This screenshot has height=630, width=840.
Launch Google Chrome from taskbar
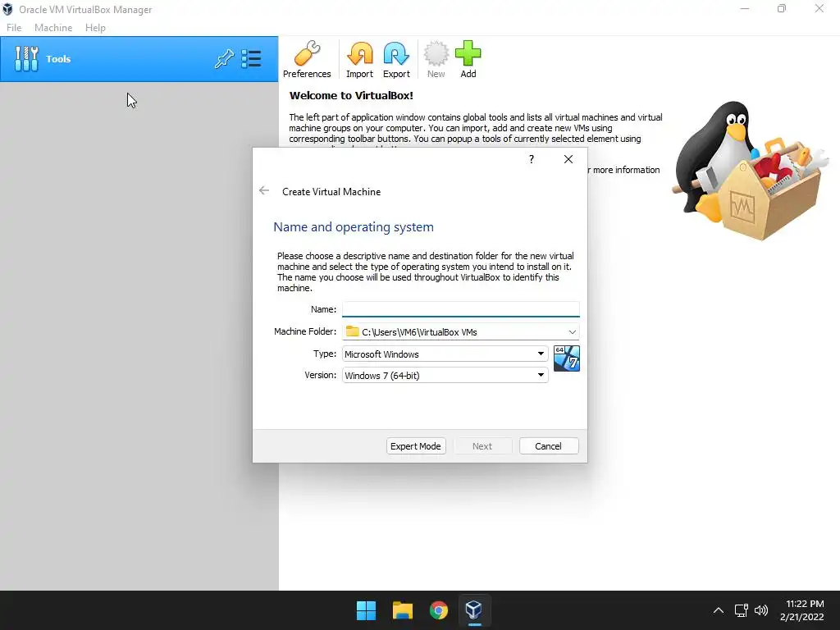point(439,610)
